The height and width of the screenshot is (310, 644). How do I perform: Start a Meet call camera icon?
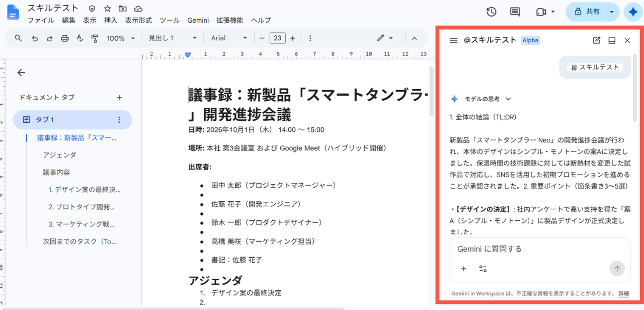(x=541, y=12)
